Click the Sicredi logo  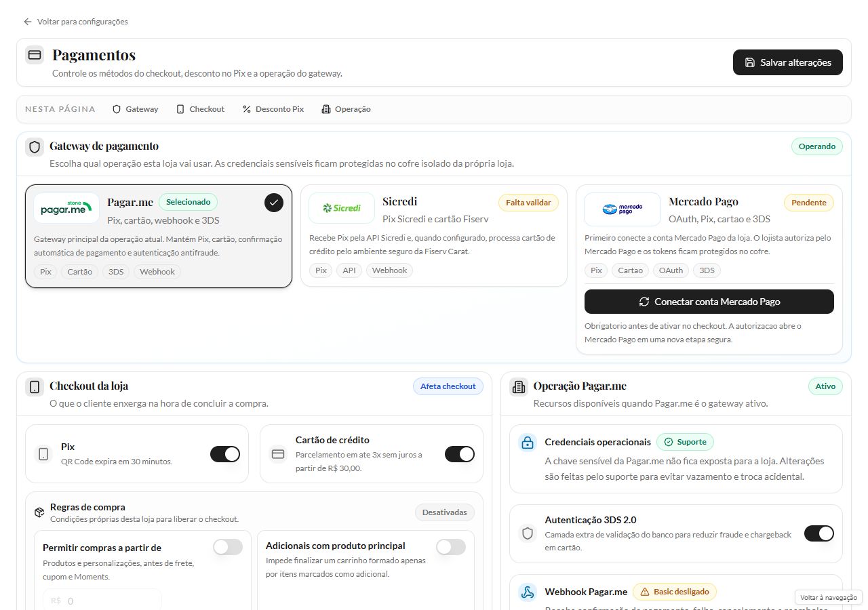tap(341, 208)
